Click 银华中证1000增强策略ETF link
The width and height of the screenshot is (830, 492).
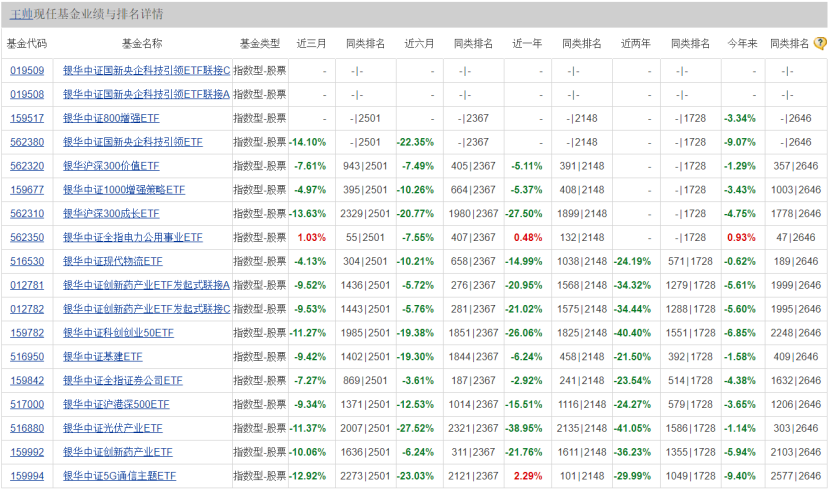pyautogui.click(x=124, y=190)
